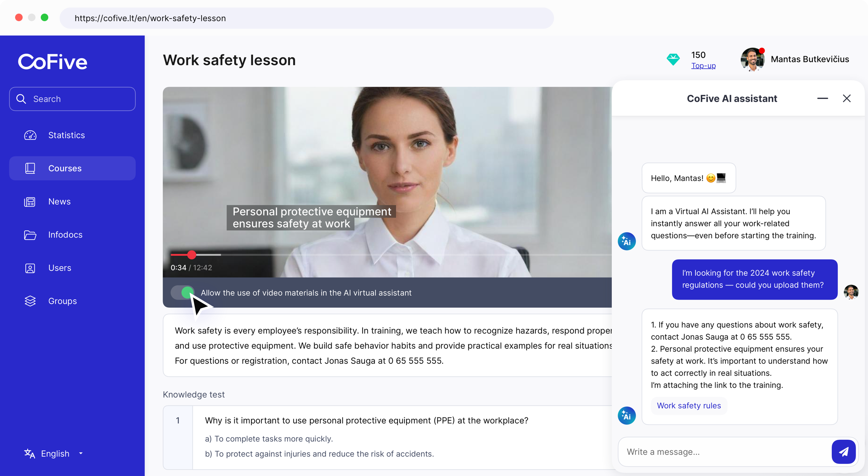The height and width of the screenshot is (476, 868).
Task: Click the teal diamond credits icon
Action: [x=673, y=59]
